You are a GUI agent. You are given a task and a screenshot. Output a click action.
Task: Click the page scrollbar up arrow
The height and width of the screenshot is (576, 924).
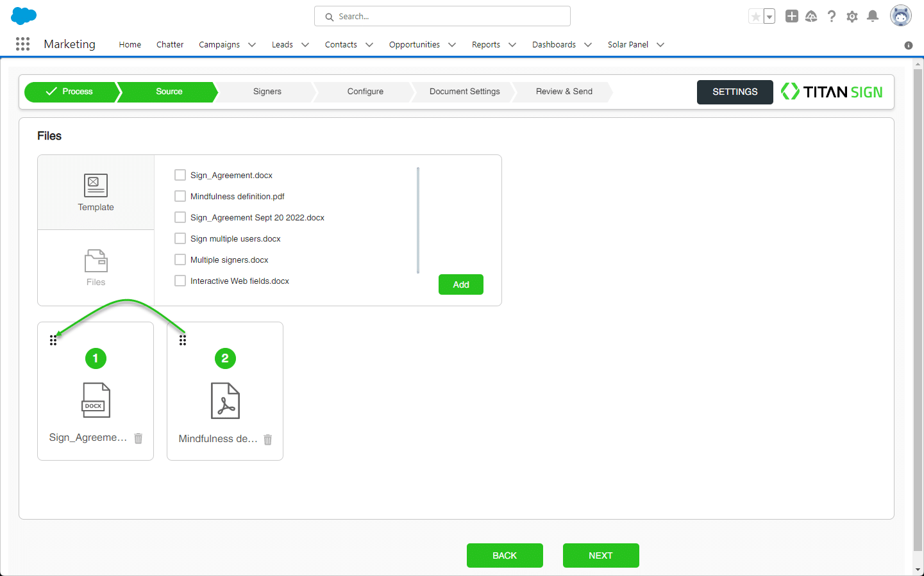(918, 64)
